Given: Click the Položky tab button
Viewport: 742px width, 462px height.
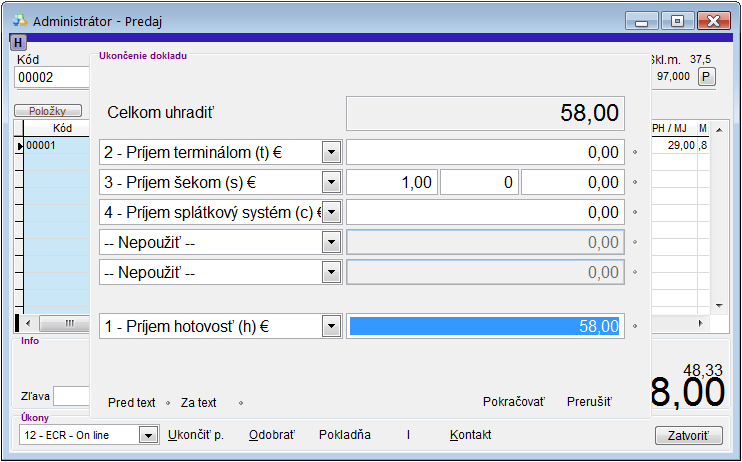Looking at the screenshot, I should 47,110.
